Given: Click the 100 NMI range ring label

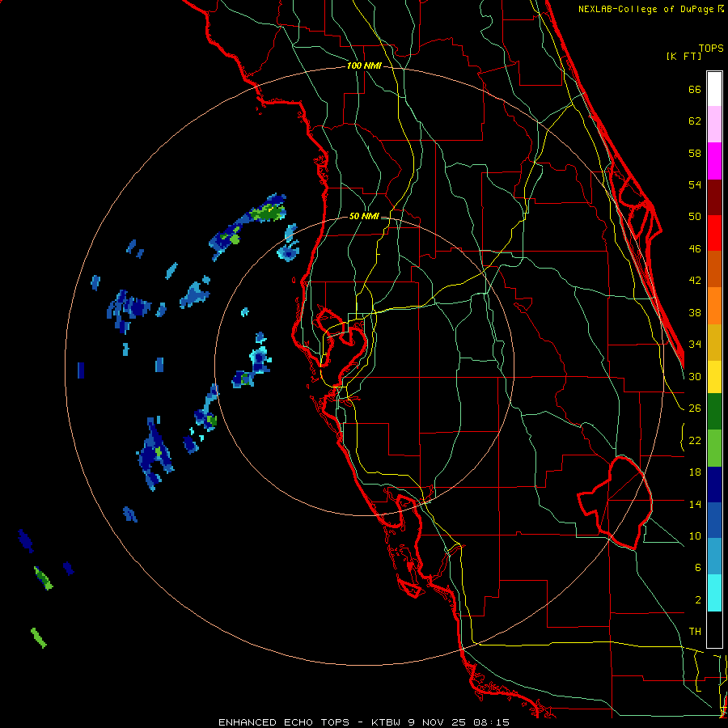Looking at the screenshot, I should point(364,66).
